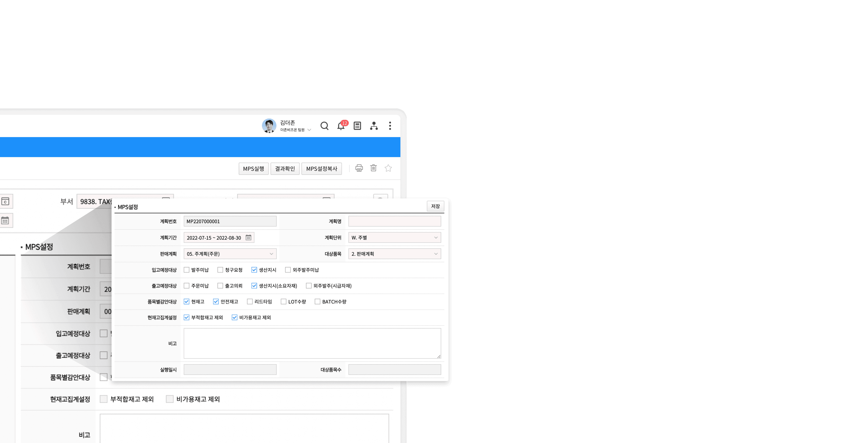Check background 비가용재고 제외 checkbox

[x=170, y=399]
